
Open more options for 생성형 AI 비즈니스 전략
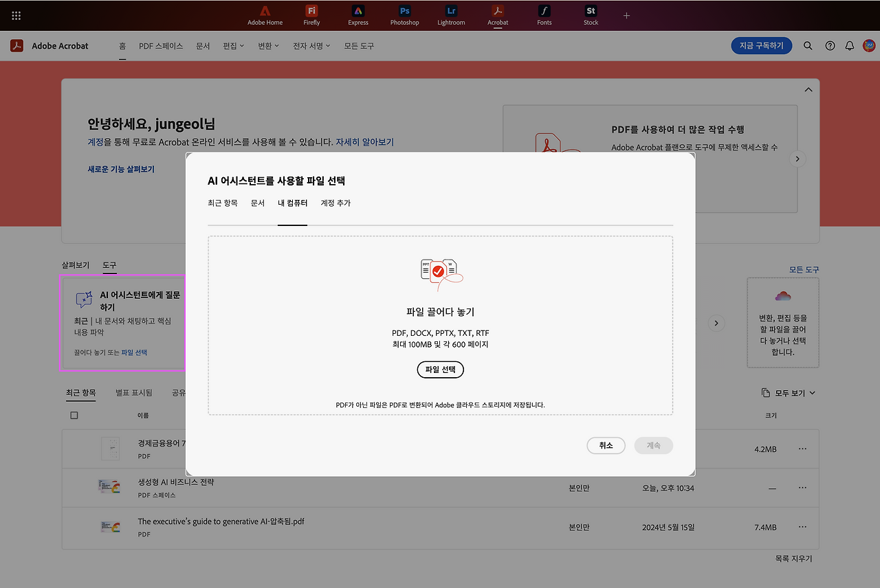[x=802, y=488]
